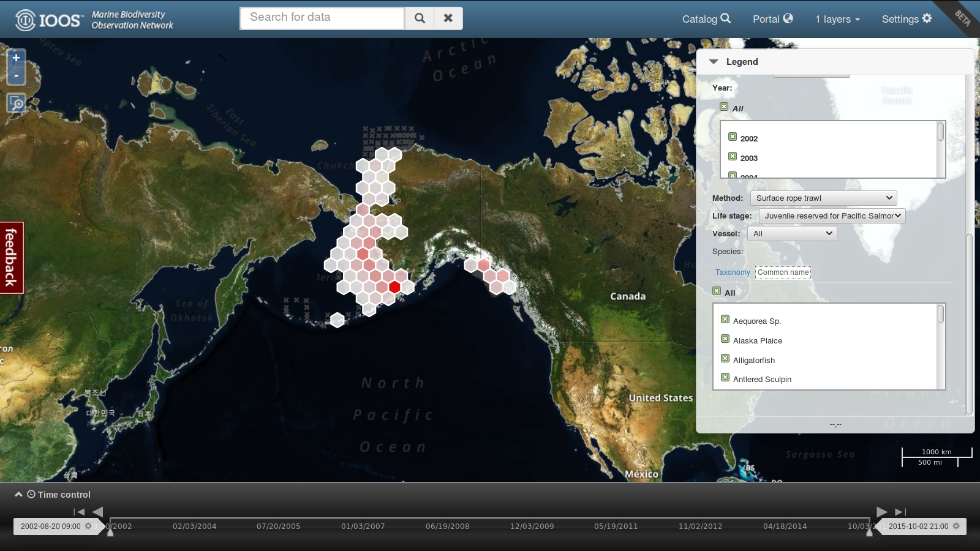Zoom out on the map
The image size is (980, 551).
click(16, 75)
